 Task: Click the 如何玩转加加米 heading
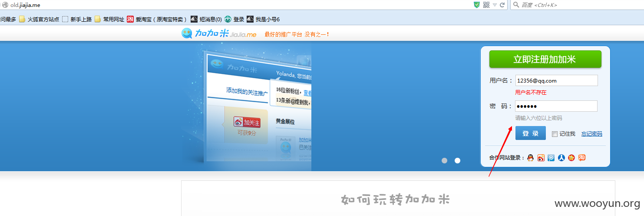395,199
